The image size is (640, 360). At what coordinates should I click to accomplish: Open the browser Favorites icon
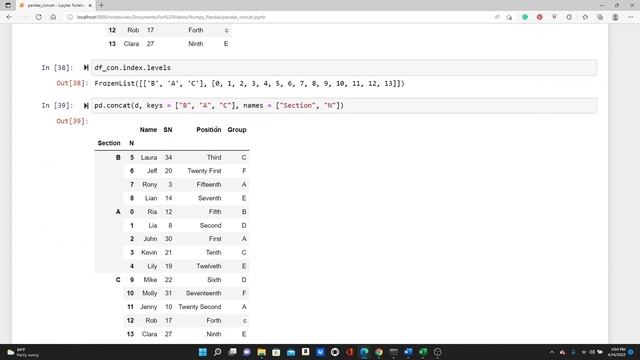[x=585, y=17]
